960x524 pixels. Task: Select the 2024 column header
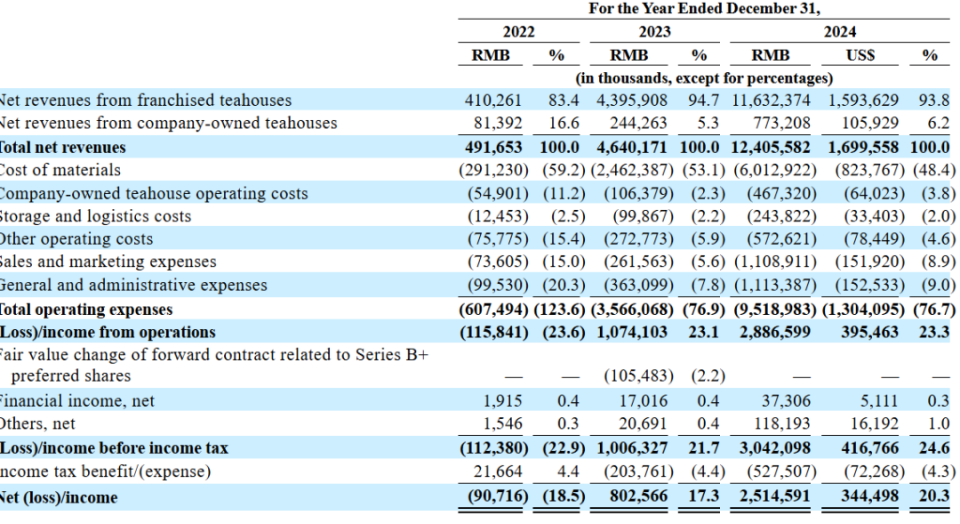839,32
